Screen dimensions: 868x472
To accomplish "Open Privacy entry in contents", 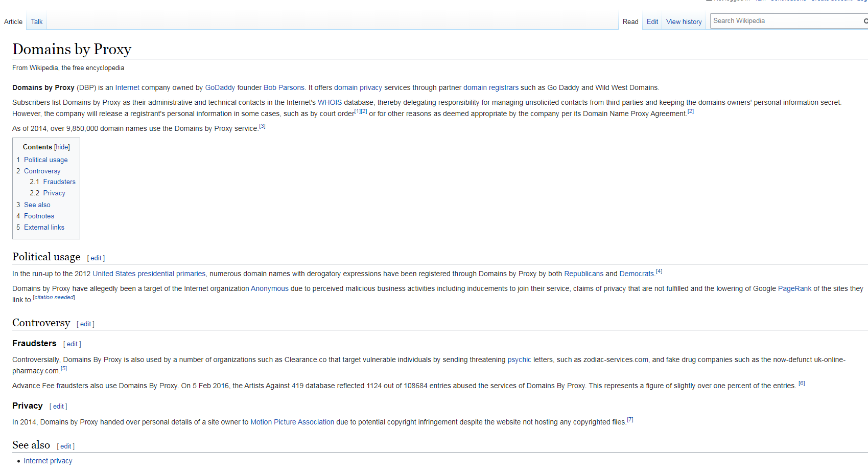I will (x=54, y=193).
